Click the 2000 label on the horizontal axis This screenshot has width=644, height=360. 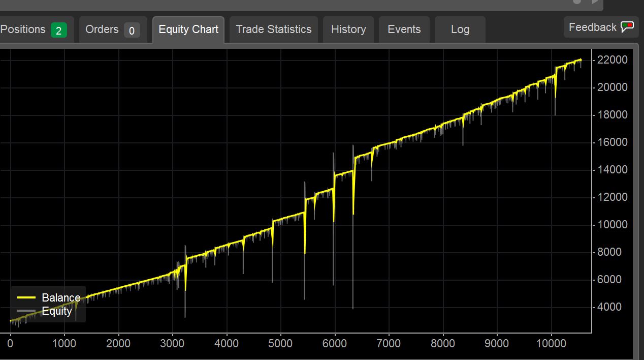pyautogui.click(x=118, y=344)
